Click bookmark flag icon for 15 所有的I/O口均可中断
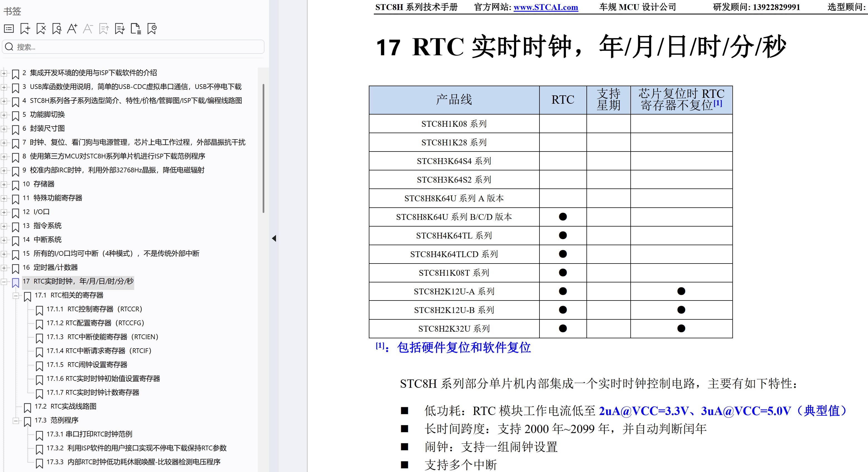The width and height of the screenshot is (868, 472). (x=16, y=255)
